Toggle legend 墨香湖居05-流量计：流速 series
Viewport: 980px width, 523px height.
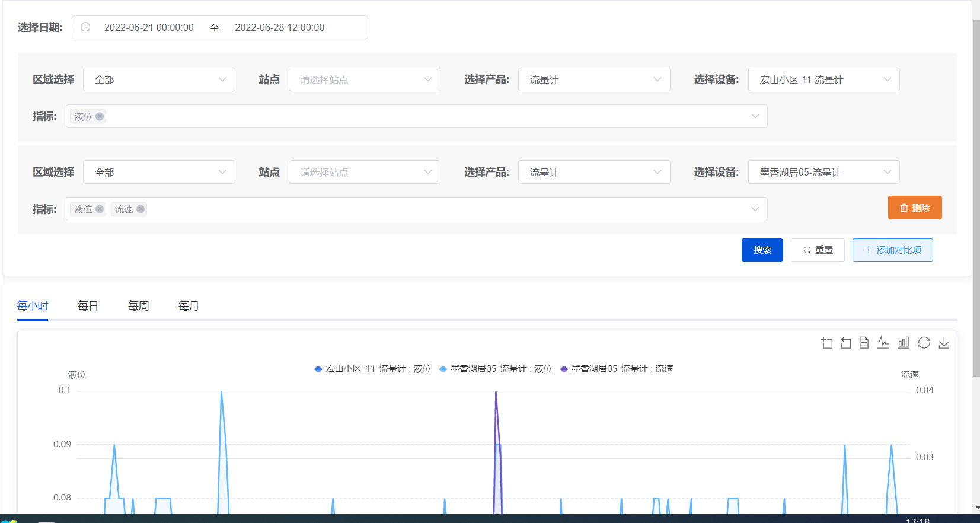pyautogui.click(x=617, y=369)
